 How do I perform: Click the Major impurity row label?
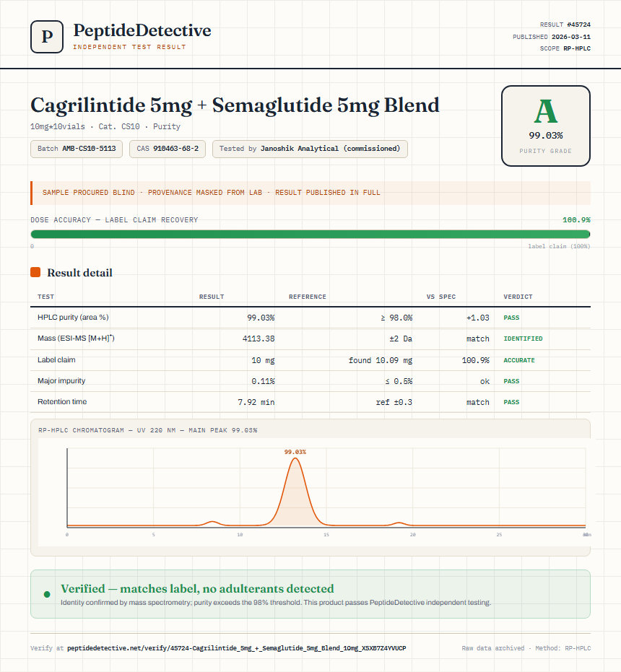pyautogui.click(x=61, y=380)
